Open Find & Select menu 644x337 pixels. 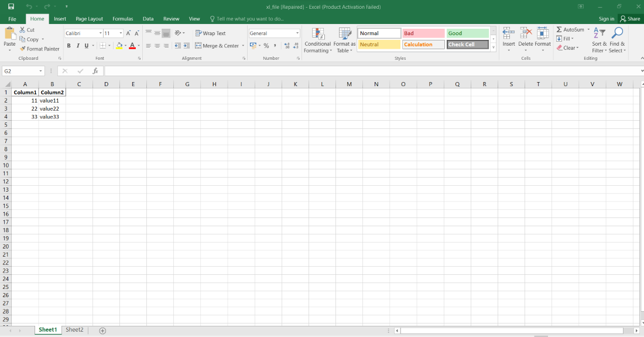617,40
